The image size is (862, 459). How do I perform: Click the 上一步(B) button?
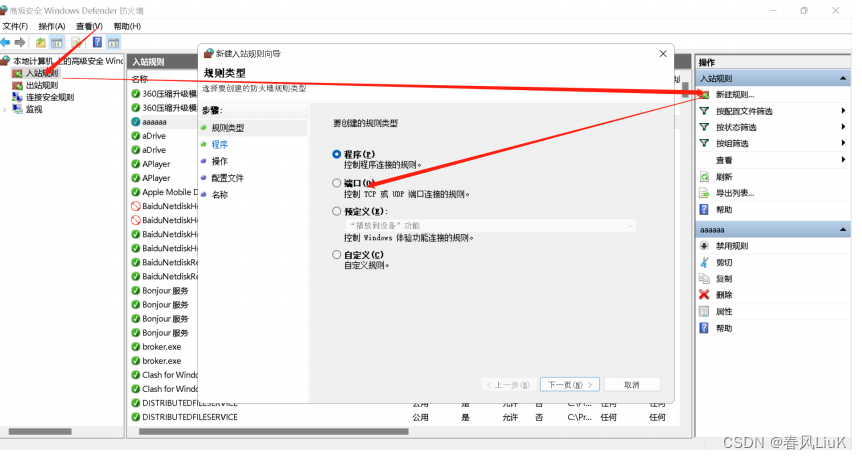click(508, 385)
